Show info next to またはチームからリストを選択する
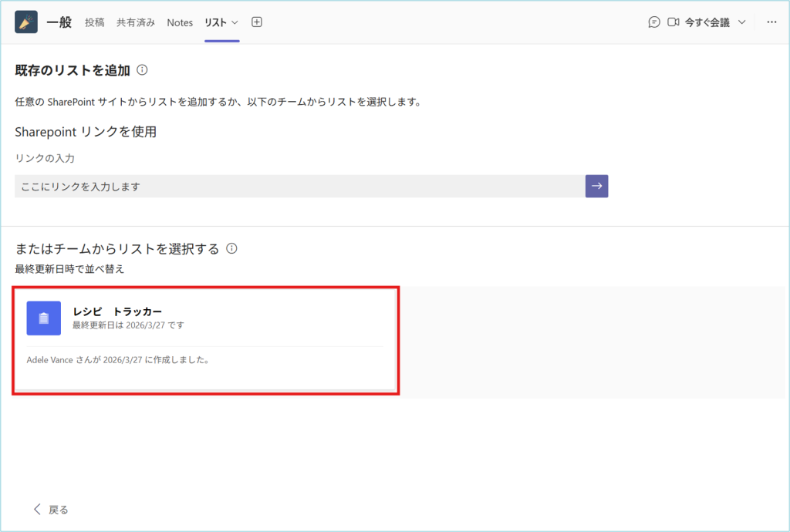The width and height of the screenshot is (790, 532). [x=231, y=248]
